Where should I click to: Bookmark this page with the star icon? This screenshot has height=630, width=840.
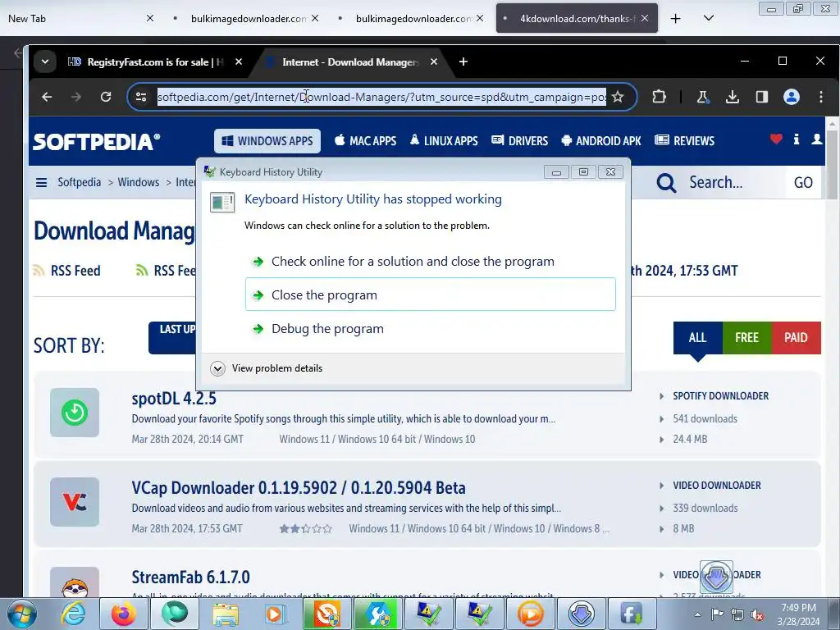pos(618,97)
